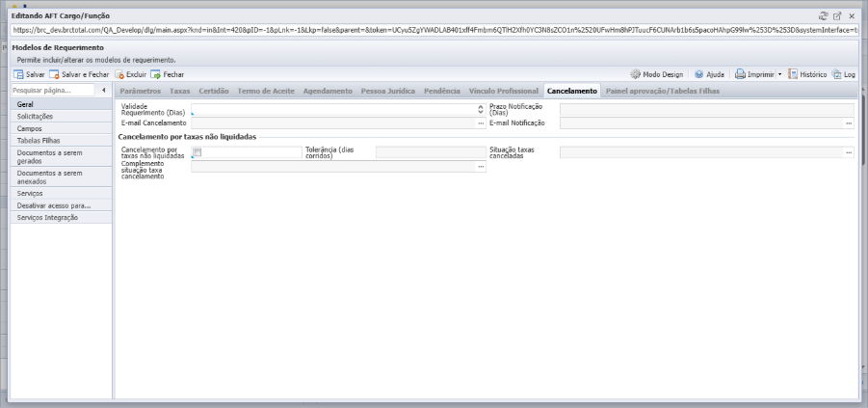Click Prazo Notificação (Dias) field

click(707, 109)
